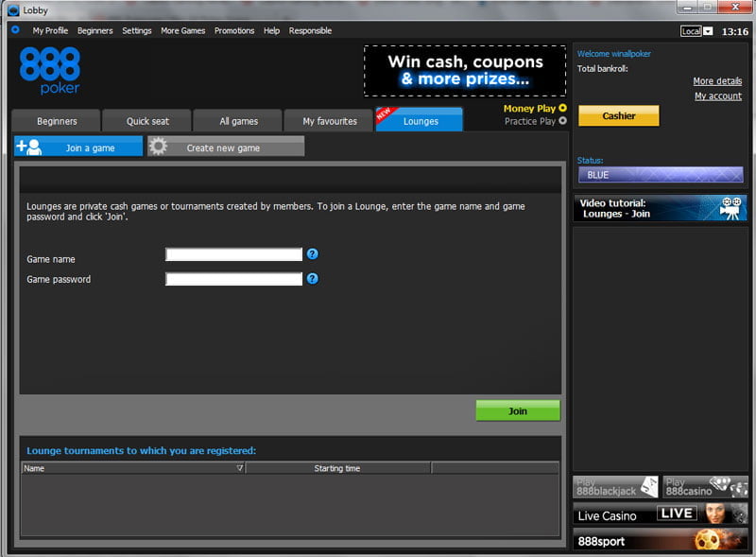756x557 pixels.
Task: Open the 888sport banner
Action: click(660, 540)
